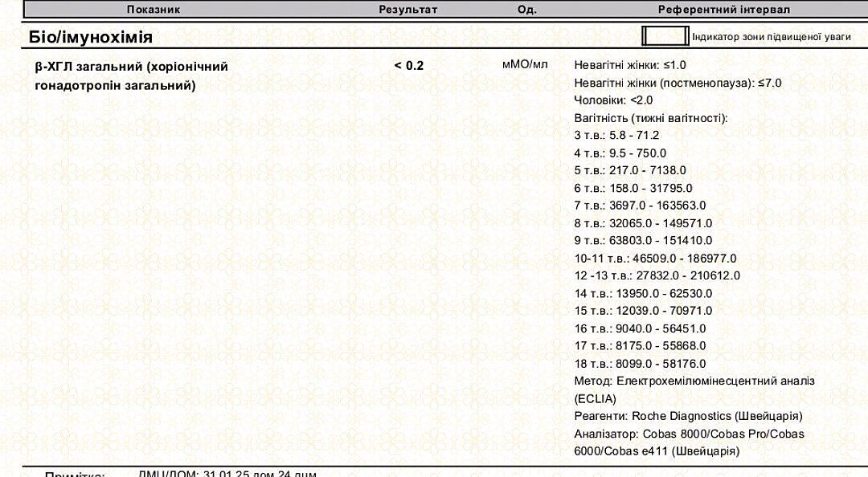Select the Од. column header
868x477 pixels.
(x=527, y=10)
